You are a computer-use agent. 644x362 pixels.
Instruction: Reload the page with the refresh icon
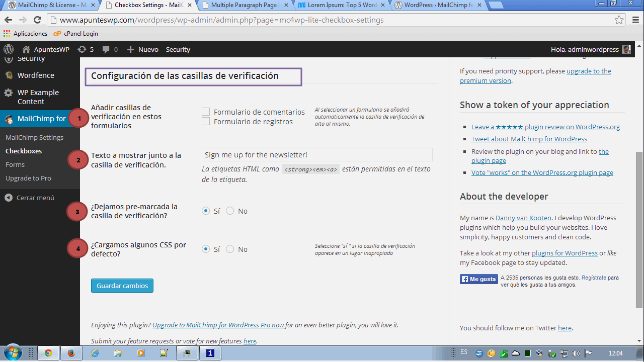coord(37,20)
